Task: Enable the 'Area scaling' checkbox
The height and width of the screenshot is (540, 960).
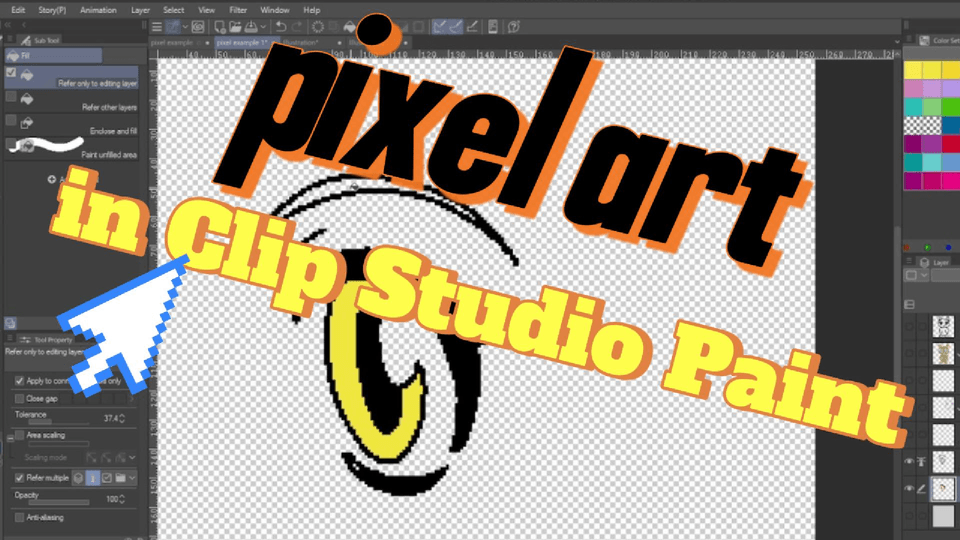Action: tap(19, 435)
